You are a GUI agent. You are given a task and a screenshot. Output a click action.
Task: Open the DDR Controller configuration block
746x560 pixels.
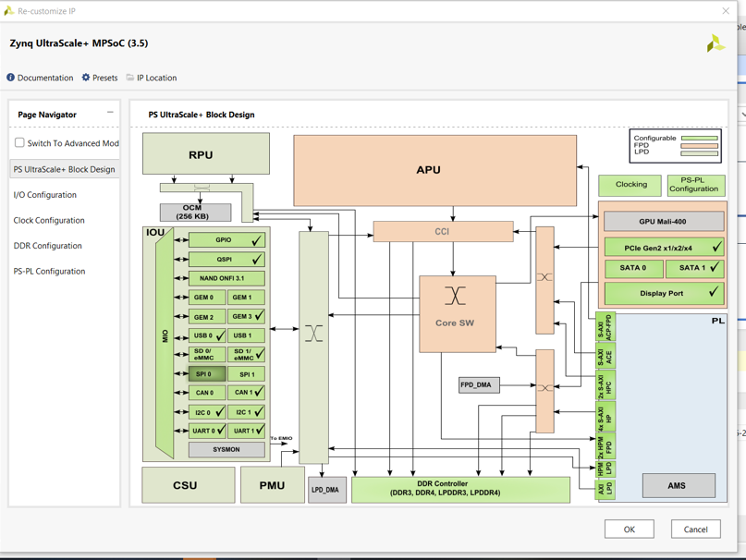460,489
